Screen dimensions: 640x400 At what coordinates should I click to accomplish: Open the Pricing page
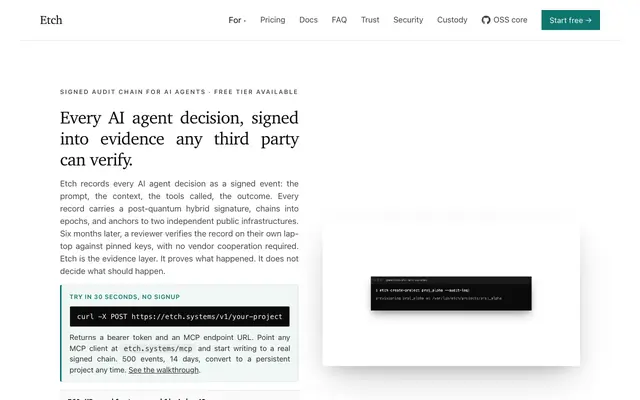pyautogui.click(x=273, y=20)
